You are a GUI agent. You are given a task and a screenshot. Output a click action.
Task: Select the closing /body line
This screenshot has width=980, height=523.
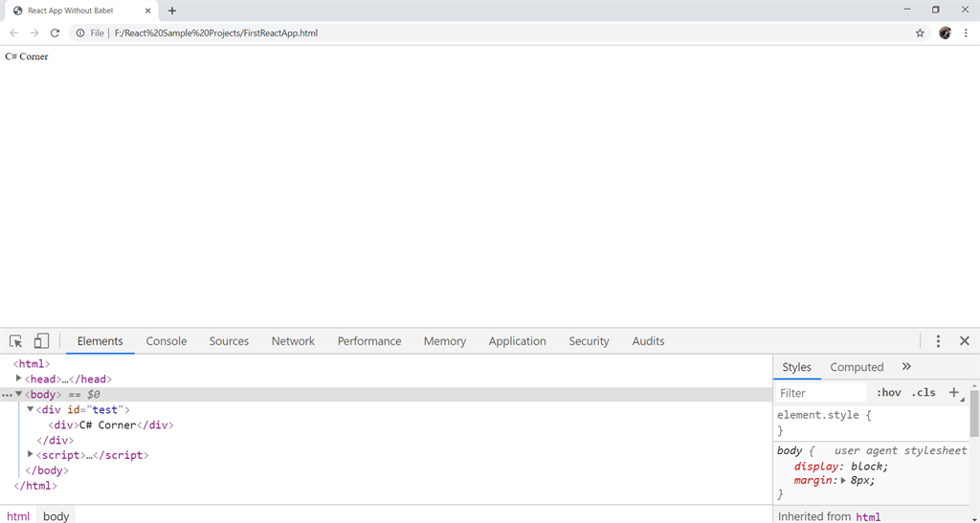(x=47, y=470)
